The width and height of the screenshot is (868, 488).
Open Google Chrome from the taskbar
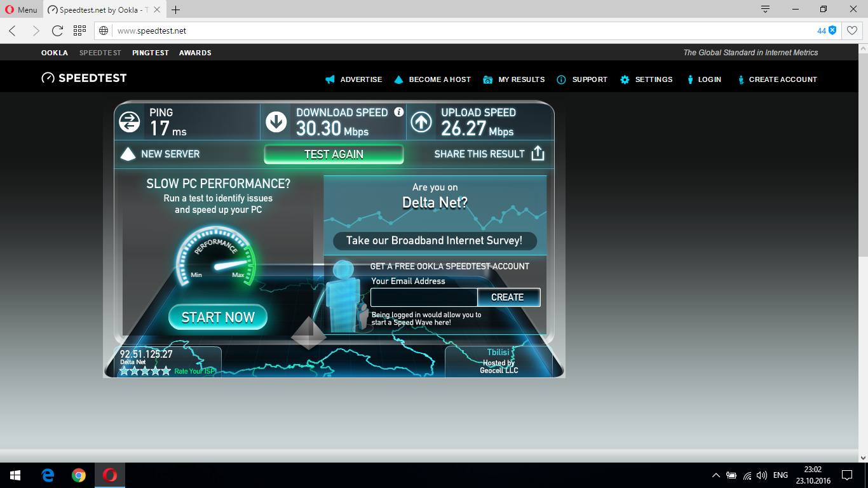pyautogui.click(x=79, y=475)
